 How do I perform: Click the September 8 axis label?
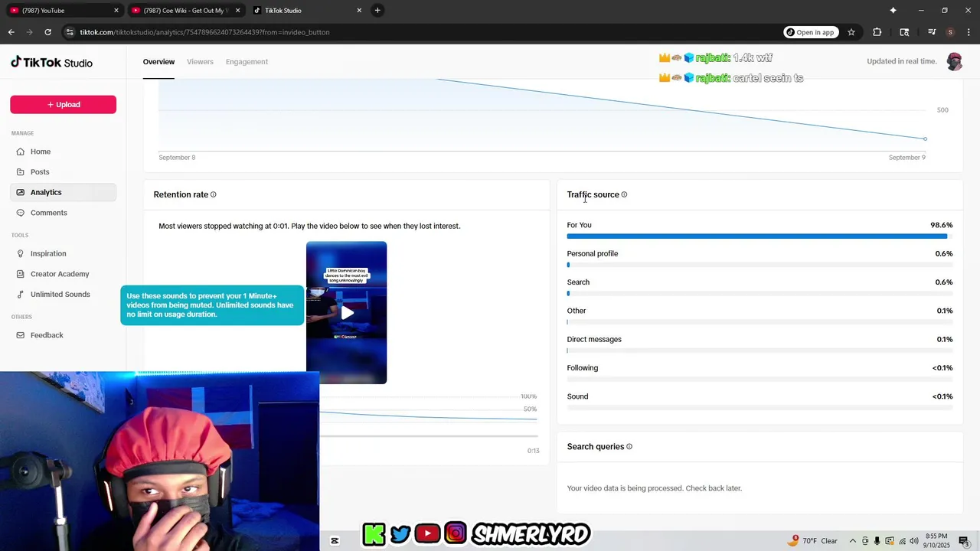tap(177, 158)
